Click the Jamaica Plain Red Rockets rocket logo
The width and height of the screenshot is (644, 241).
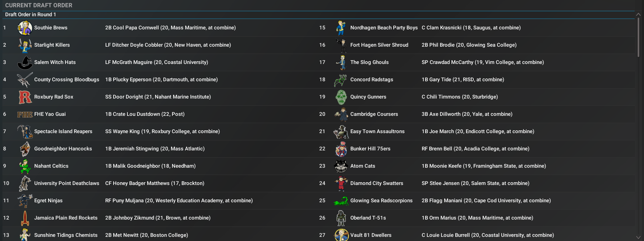coord(25,218)
